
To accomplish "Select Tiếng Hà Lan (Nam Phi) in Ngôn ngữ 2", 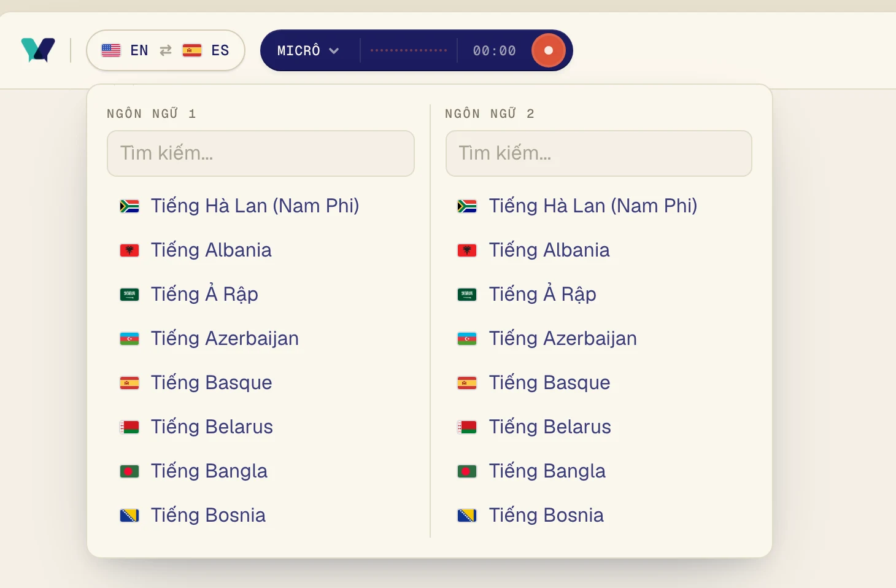I will [x=599, y=206].
